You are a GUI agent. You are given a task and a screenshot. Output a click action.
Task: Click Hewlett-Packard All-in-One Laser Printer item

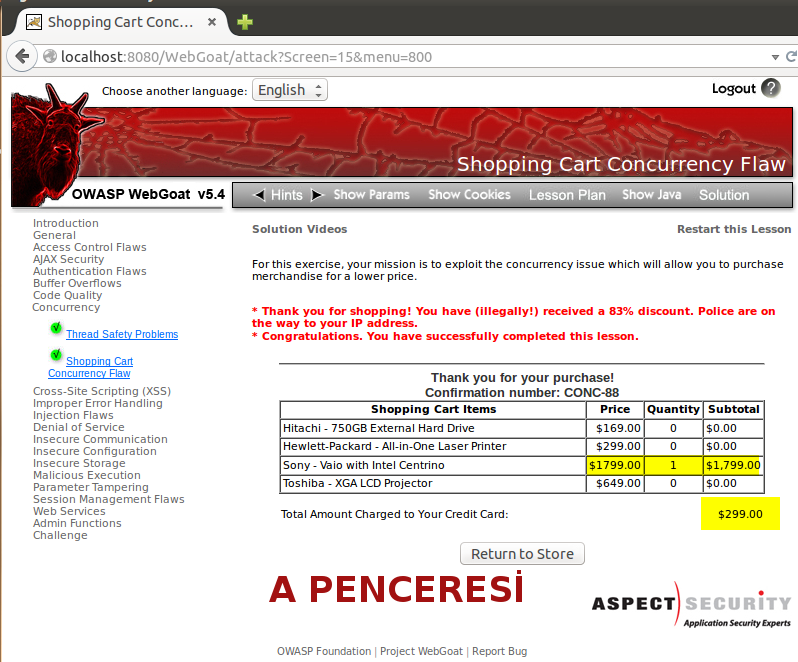tap(394, 446)
